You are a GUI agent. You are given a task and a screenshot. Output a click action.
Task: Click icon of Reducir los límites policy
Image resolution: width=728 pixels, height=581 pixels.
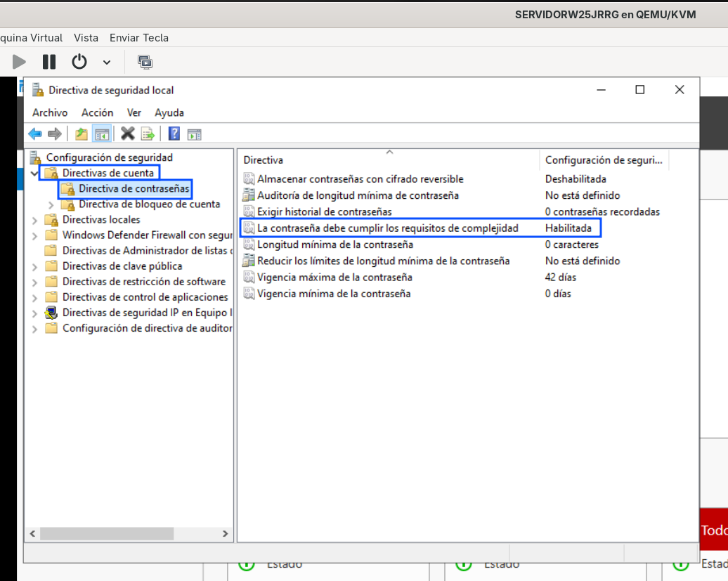point(249,261)
